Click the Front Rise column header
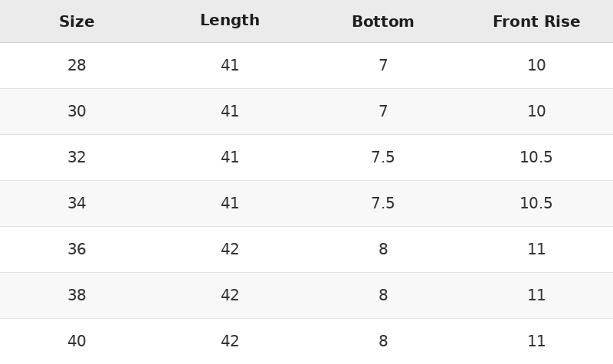613x364 pixels. [x=536, y=21]
